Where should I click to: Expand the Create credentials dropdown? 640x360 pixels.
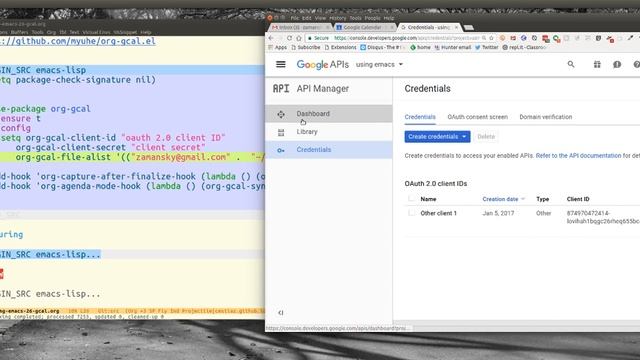point(464,137)
